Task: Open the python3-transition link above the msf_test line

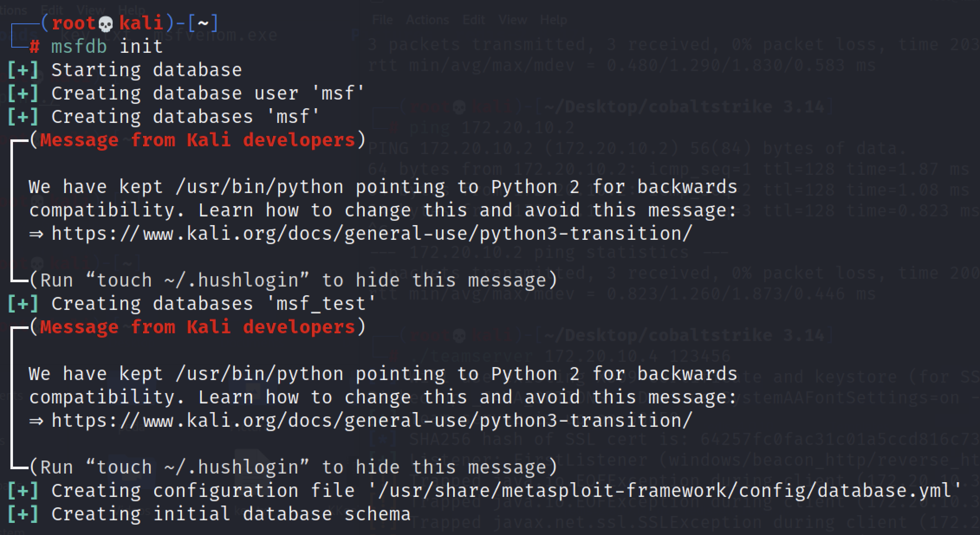Action: (x=372, y=234)
